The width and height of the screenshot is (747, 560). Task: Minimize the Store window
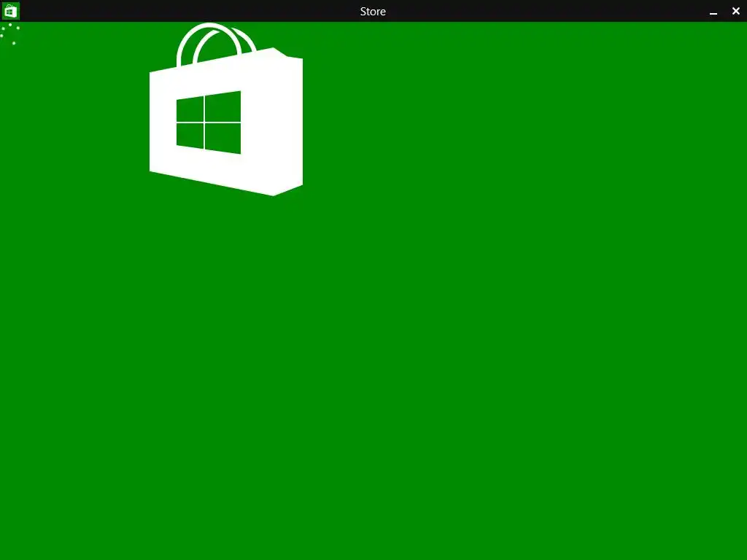(x=713, y=12)
